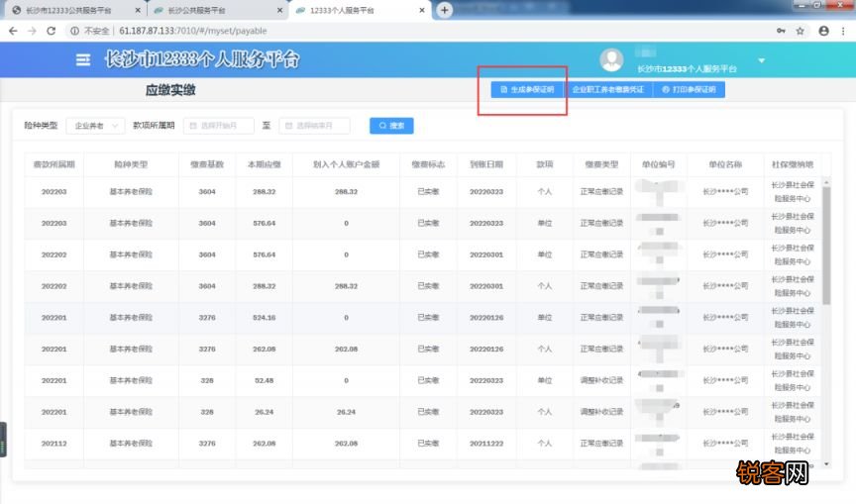Click the 费款所属期 column header
The image size is (856, 504).
pos(54,164)
